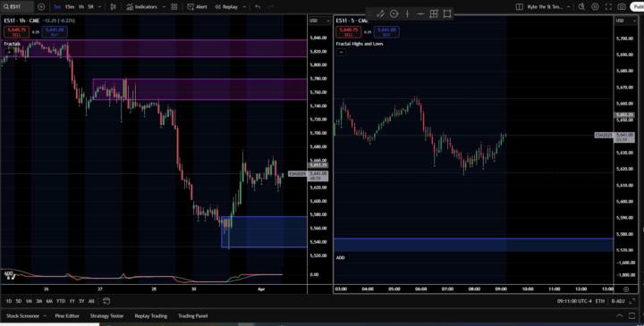Image resolution: width=644 pixels, height=326 pixels.
Task: Expand the Stock Screener dropdown arrow
Action: (x=45, y=316)
